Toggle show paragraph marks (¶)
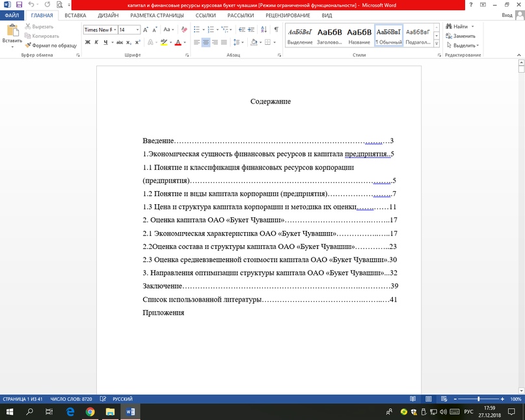This screenshot has width=525, height=420. coord(276,30)
